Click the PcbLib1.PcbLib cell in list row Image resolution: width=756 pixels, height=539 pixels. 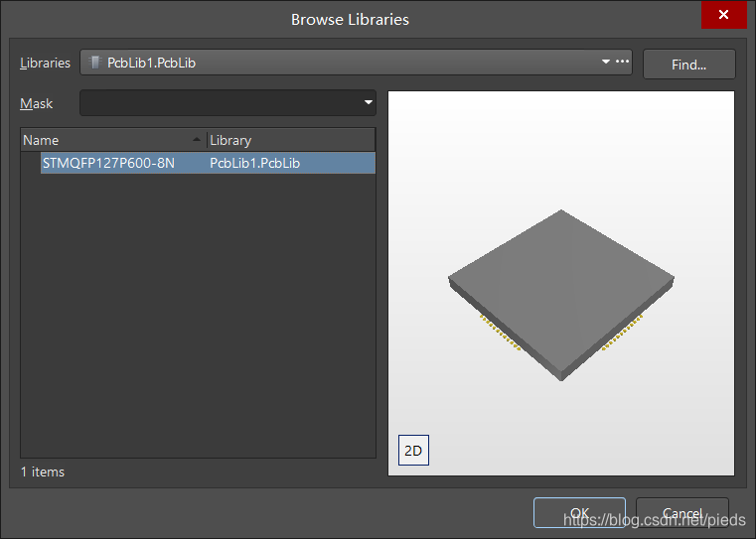[x=255, y=163]
